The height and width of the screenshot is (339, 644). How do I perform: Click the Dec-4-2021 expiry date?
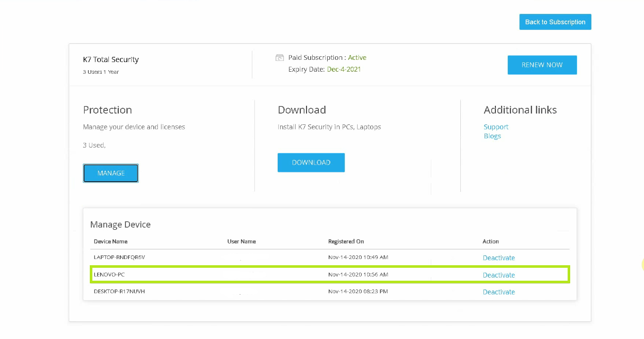tap(344, 69)
